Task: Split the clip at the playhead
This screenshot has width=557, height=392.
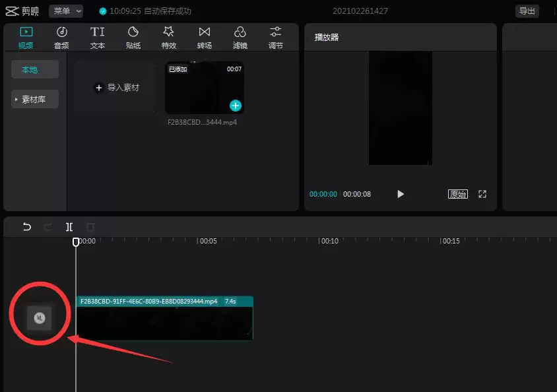Action: (69, 227)
